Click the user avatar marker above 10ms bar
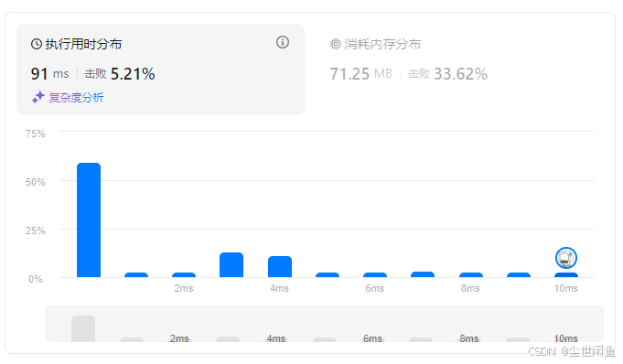The width and height of the screenshot is (623, 364). [565, 258]
